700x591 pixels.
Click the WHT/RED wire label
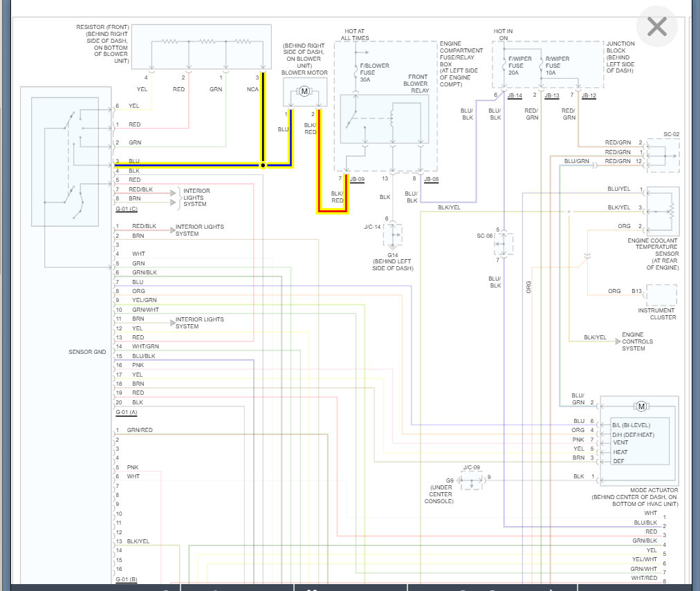644,578
